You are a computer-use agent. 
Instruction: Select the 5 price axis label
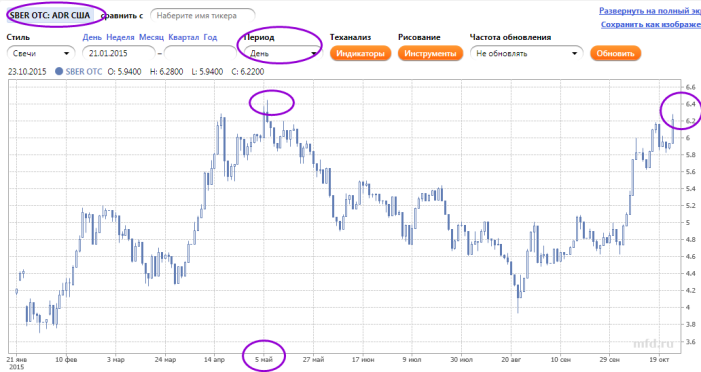688,223
